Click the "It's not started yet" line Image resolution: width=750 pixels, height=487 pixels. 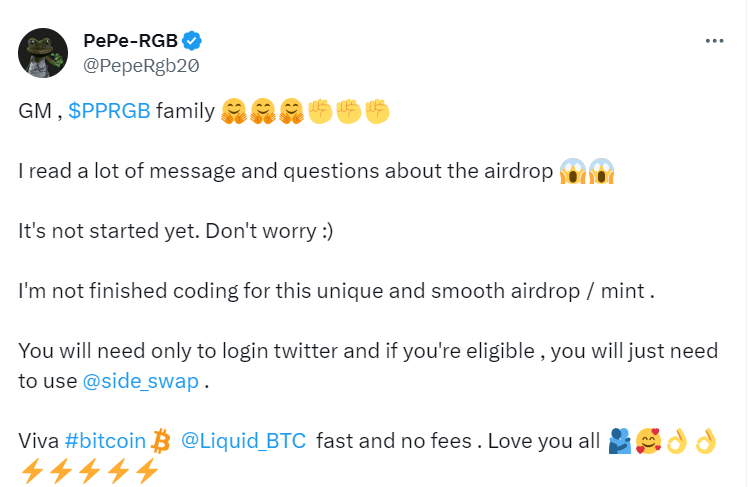pyautogui.click(x=175, y=231)
